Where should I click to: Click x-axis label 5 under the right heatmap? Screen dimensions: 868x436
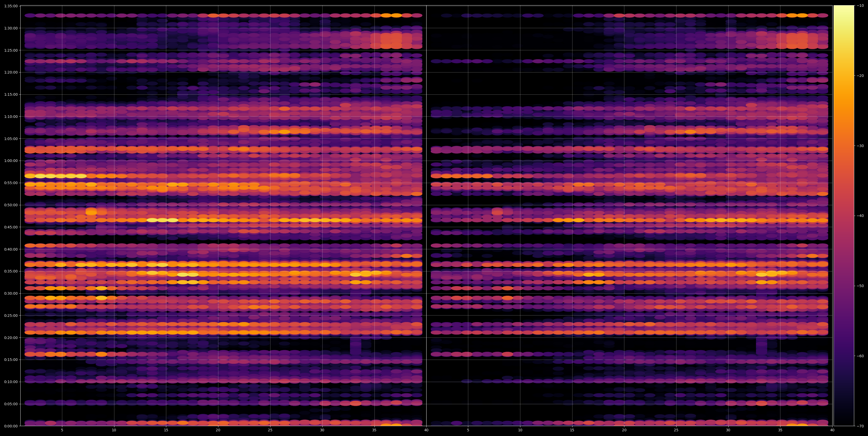[x=468, y=430]
